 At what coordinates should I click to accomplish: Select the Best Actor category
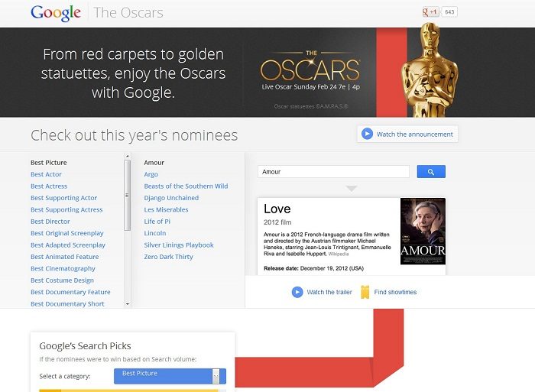pyautogui.click(x=47, y=174)
